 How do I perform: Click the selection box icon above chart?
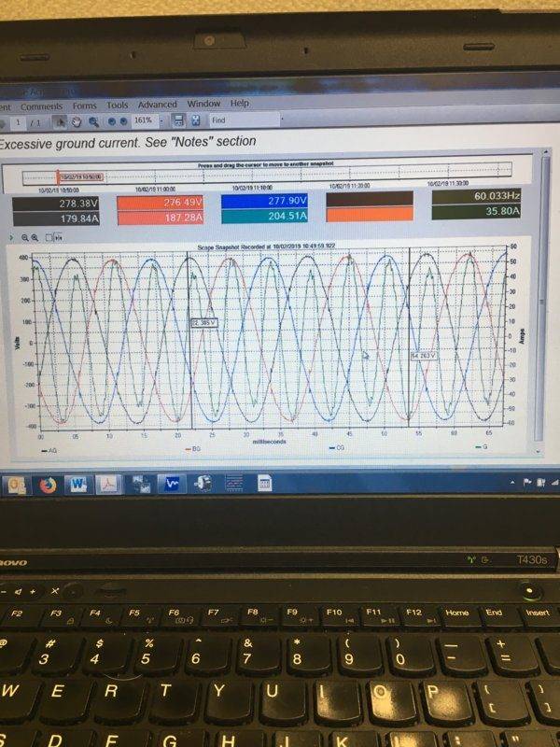coord(49,237)
